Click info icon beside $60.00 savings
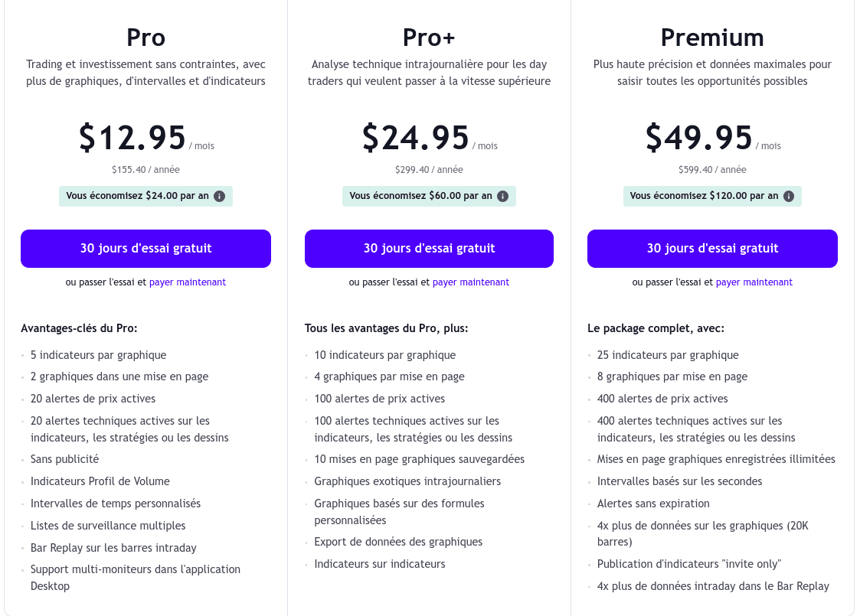The width and height of the screenshot is (860, 616). (502, 196)
